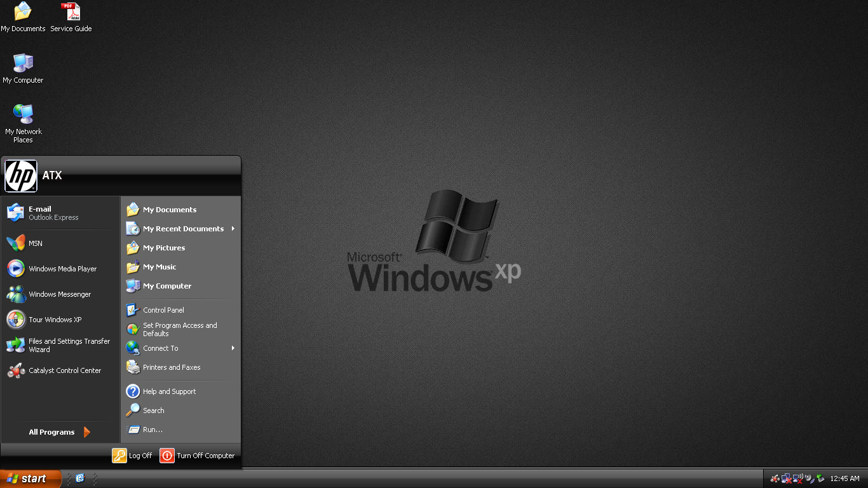
Task: Click the Safely Remove Hardware tray icon
Action: 820,478
